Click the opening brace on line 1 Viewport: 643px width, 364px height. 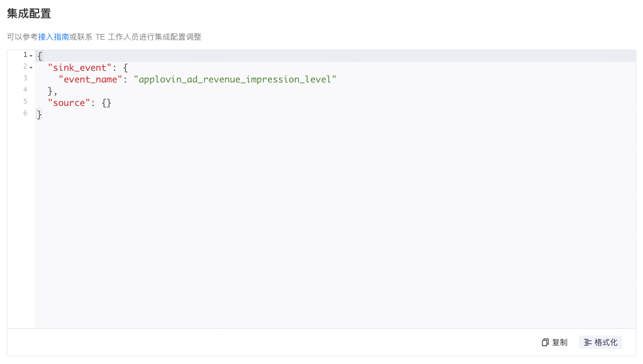pyautogui.click(x=38, y=55)
